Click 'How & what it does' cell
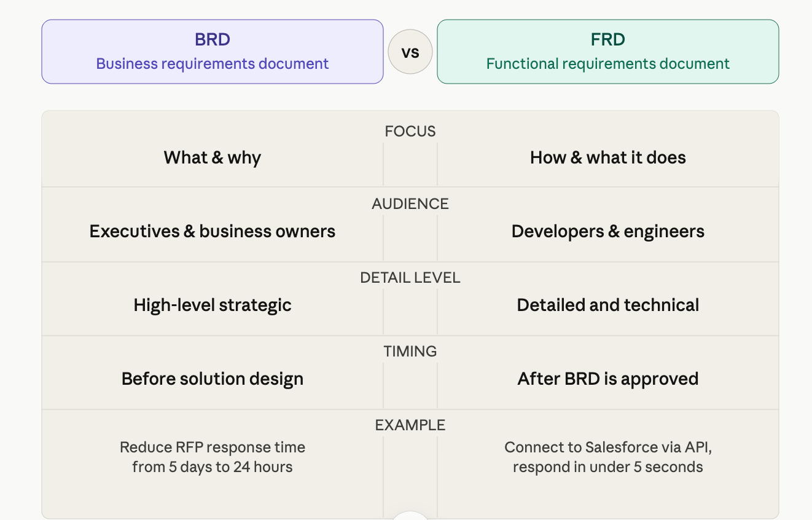Viewport: 812px width, 520px height. 608,158
